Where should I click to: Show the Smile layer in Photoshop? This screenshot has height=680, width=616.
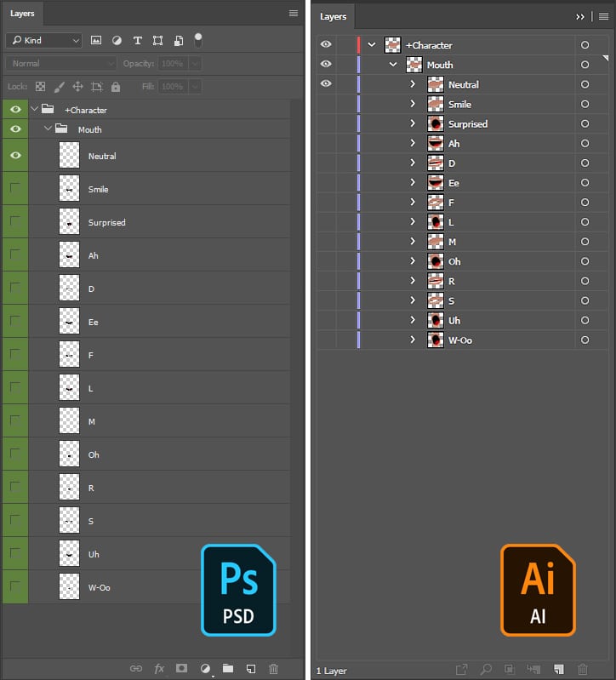[14, 189]
